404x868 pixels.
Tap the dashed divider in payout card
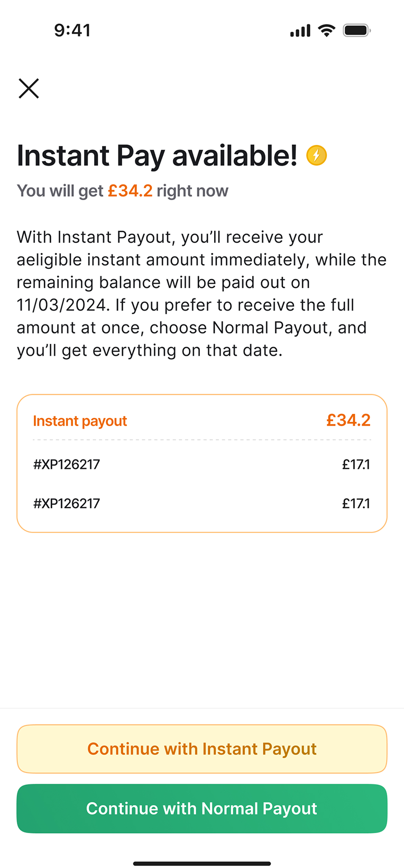click(202, 440)
